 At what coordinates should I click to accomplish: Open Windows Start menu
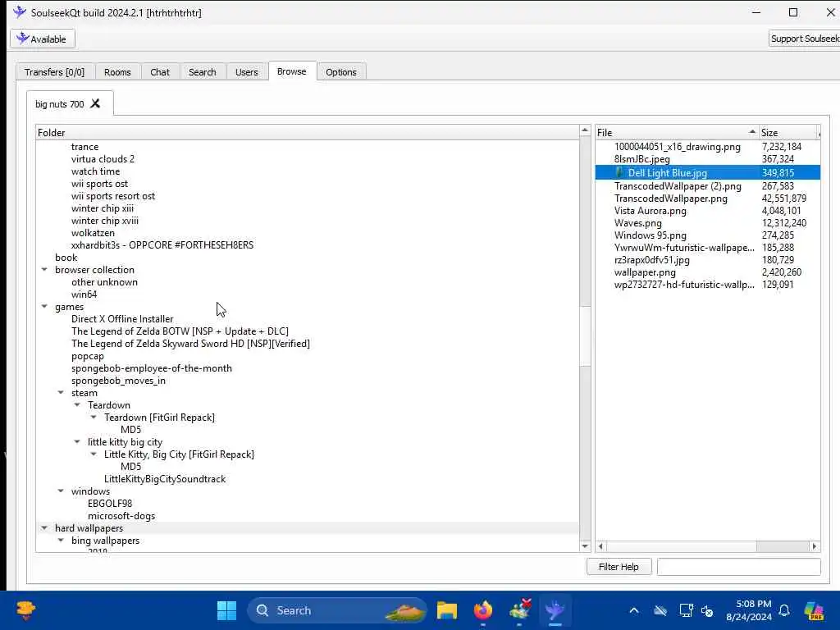[226, 610]
